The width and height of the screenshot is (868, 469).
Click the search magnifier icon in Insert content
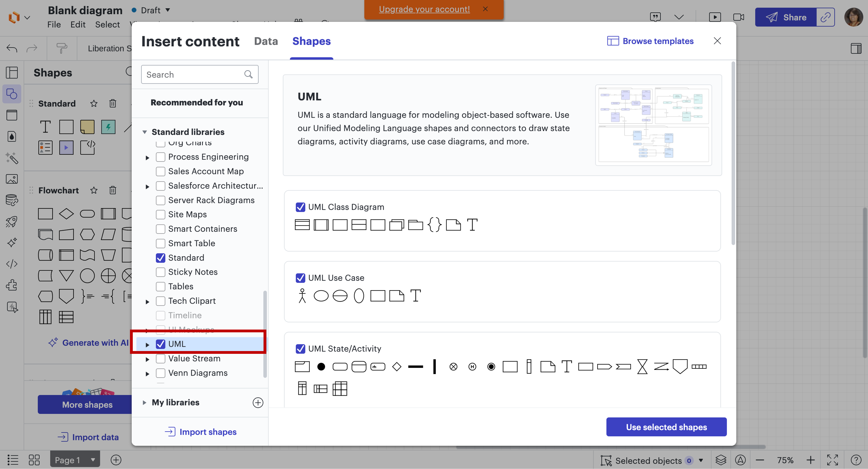coord(248,75)
